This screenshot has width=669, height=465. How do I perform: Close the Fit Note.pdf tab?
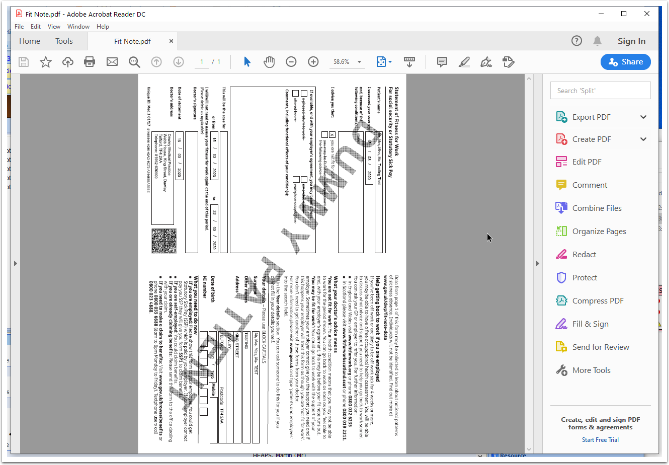tap(171, 41)
